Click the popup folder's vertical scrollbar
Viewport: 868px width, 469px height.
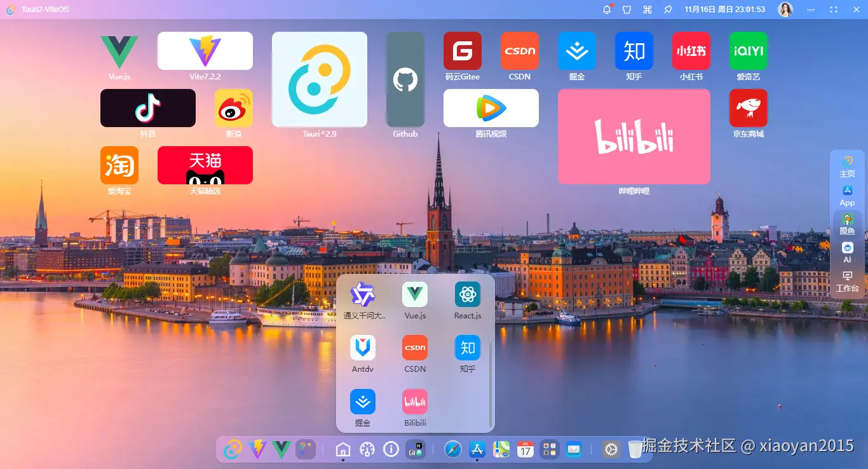pos(491,383)
